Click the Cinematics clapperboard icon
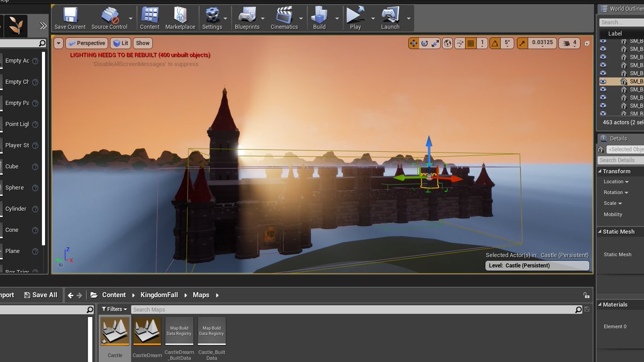The image size is (644, 362). (x=284, y=15)
